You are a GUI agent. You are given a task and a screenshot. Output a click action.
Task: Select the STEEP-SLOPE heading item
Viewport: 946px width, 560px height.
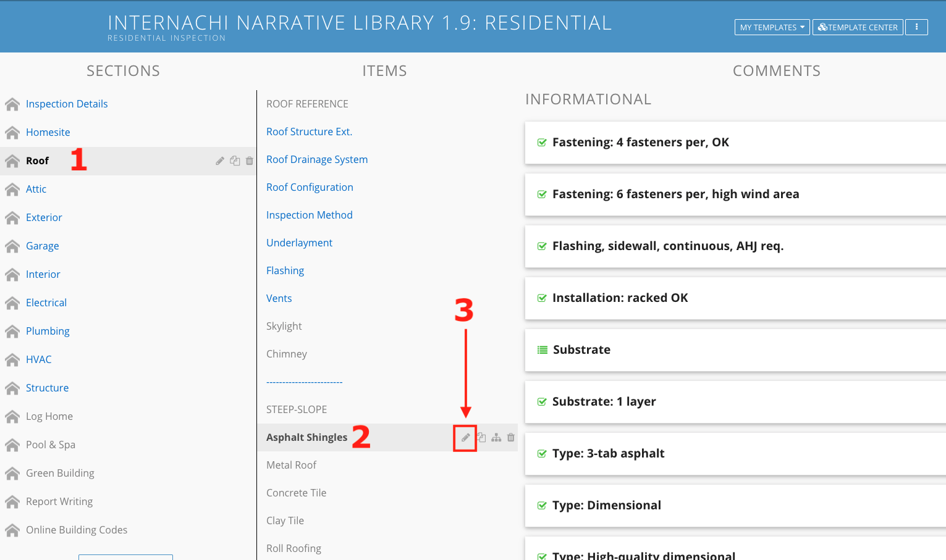pos(297,409)
